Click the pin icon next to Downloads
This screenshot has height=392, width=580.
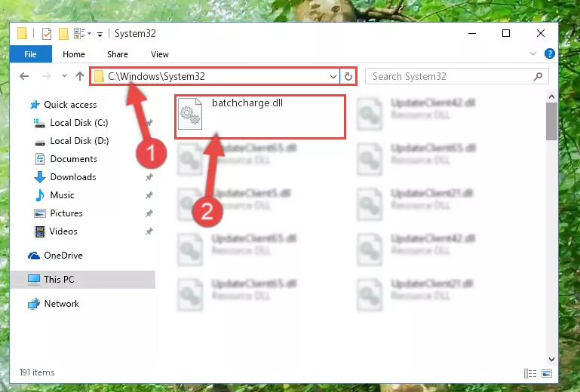(149, 177)
